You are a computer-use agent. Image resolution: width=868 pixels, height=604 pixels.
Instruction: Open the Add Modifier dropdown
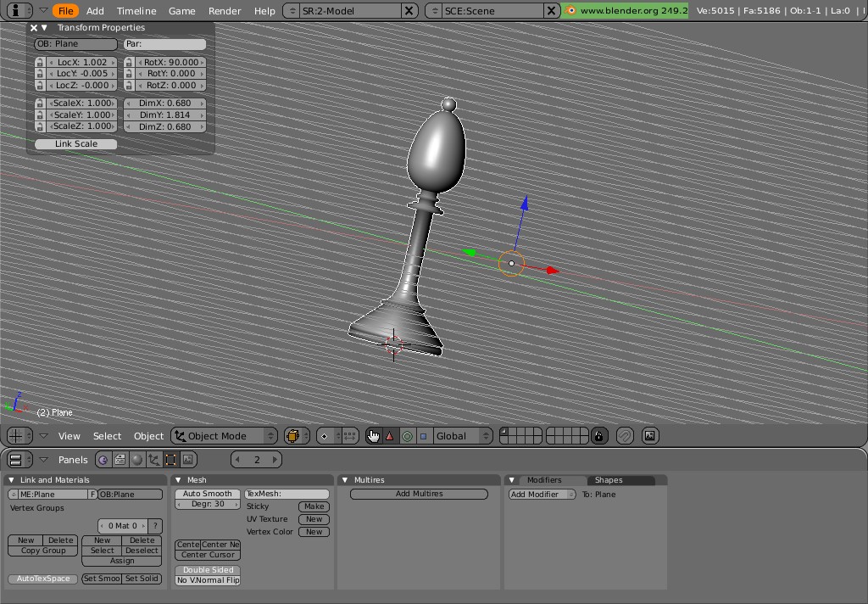[x=542, y=495]
